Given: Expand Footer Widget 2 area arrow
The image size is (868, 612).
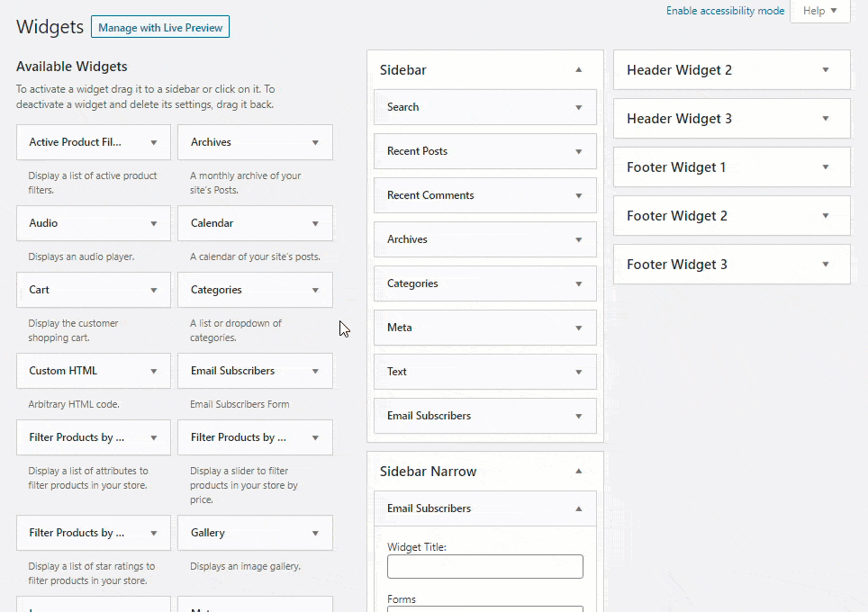Looking at the screenshot, I should pos(826,216).
